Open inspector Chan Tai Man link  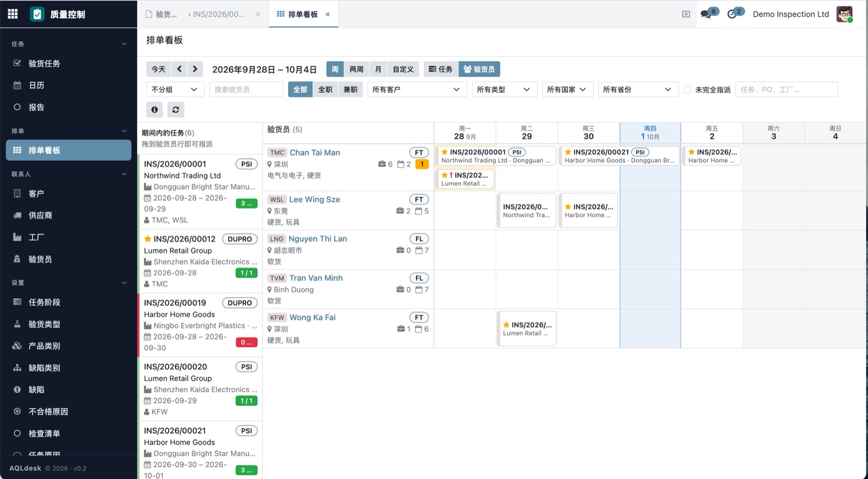[x=315, y=152]
